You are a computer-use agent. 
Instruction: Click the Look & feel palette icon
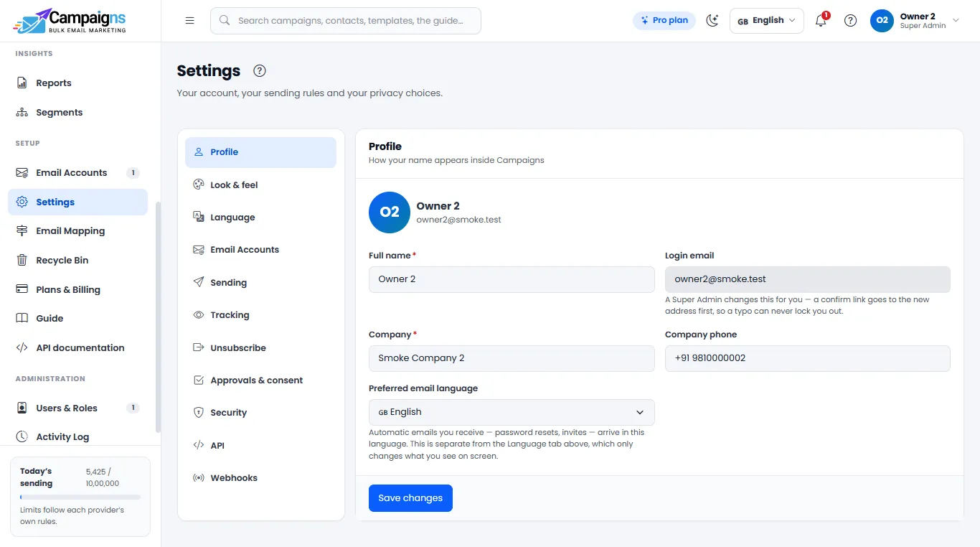(x=199, y=185)
